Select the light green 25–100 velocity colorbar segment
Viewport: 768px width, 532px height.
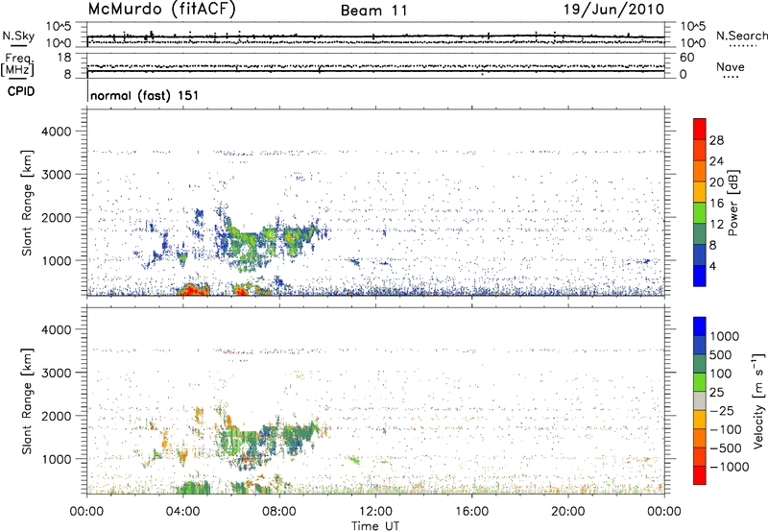(700, 382)
